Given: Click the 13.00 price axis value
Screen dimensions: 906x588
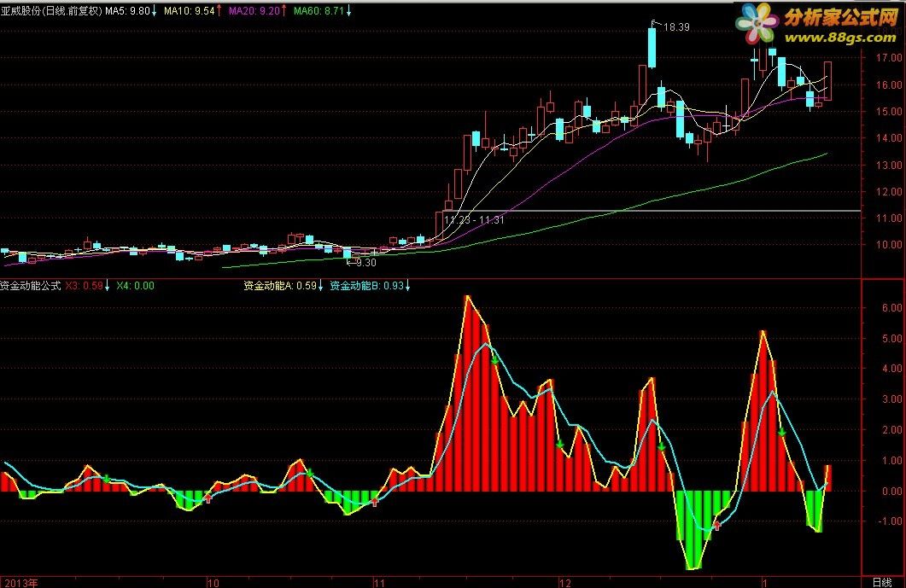Looking at the screenshot, I should tap(889, 166).
